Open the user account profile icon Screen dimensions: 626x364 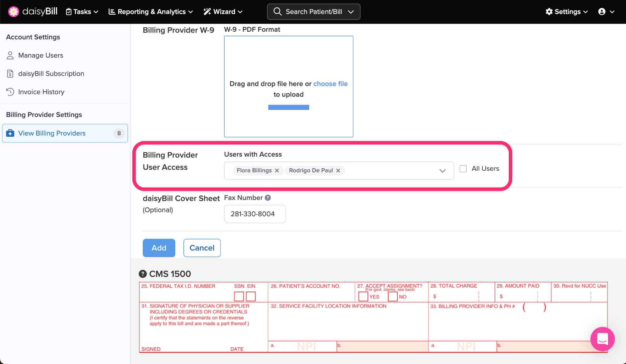point(602,12)
